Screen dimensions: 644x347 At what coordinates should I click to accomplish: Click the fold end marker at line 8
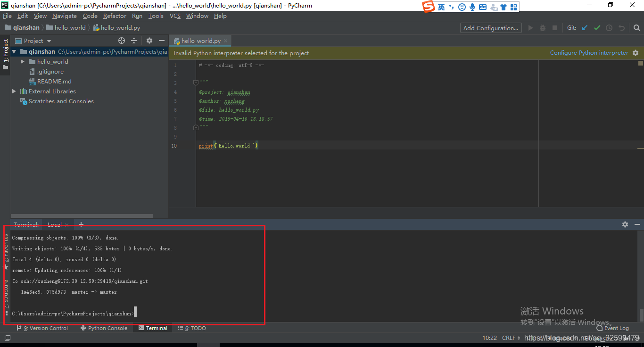point(196,127)
